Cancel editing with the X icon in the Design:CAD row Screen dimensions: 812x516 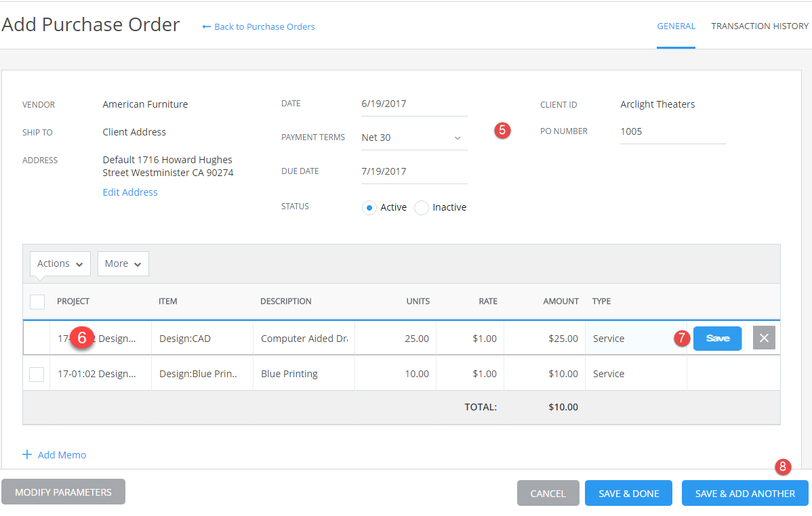764,338
